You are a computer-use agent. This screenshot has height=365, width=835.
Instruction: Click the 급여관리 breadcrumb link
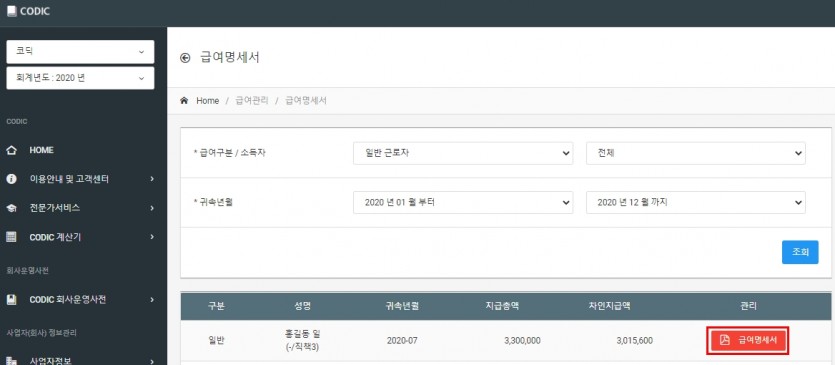[252, 101]
